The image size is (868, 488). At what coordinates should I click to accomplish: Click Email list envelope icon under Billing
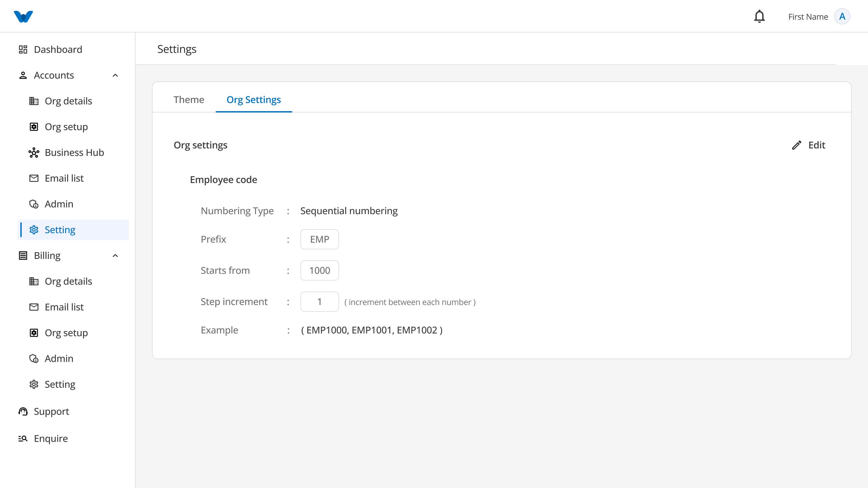[34, 307]
